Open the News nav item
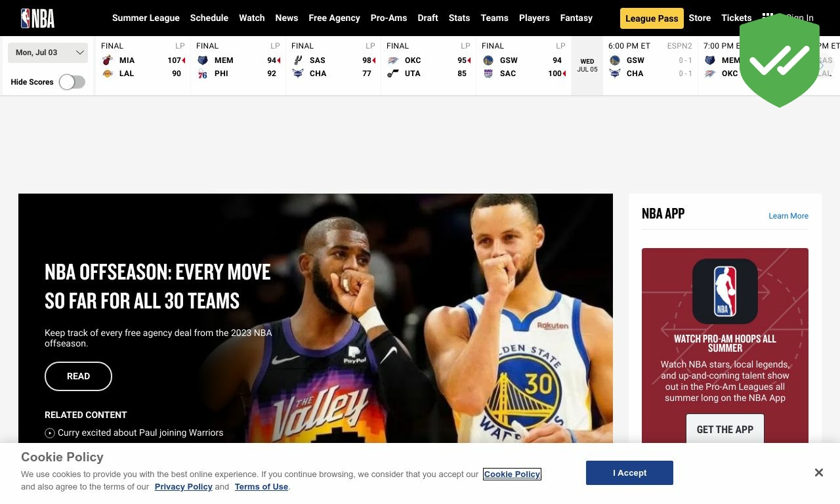The width and height of the screenshot is (840, 504). 287,18
